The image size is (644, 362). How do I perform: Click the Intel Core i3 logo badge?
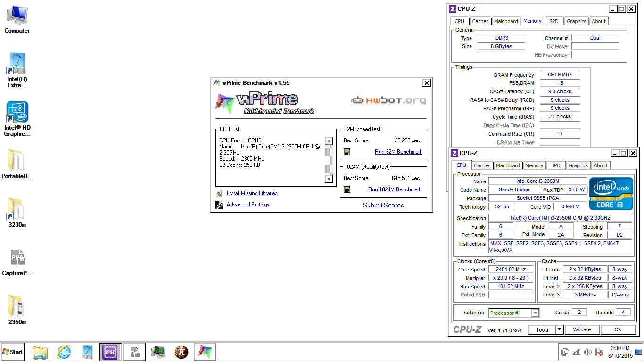point(611,193)
